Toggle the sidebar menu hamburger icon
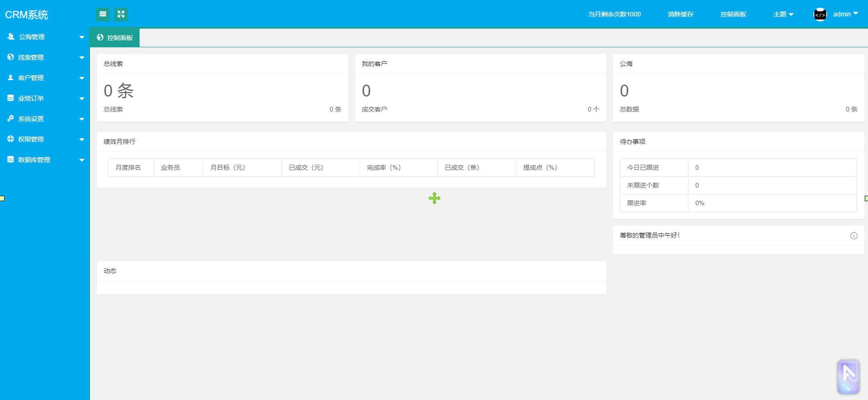Image resolution: width=868 pixels, height=400 pixels. pos(103,15)
